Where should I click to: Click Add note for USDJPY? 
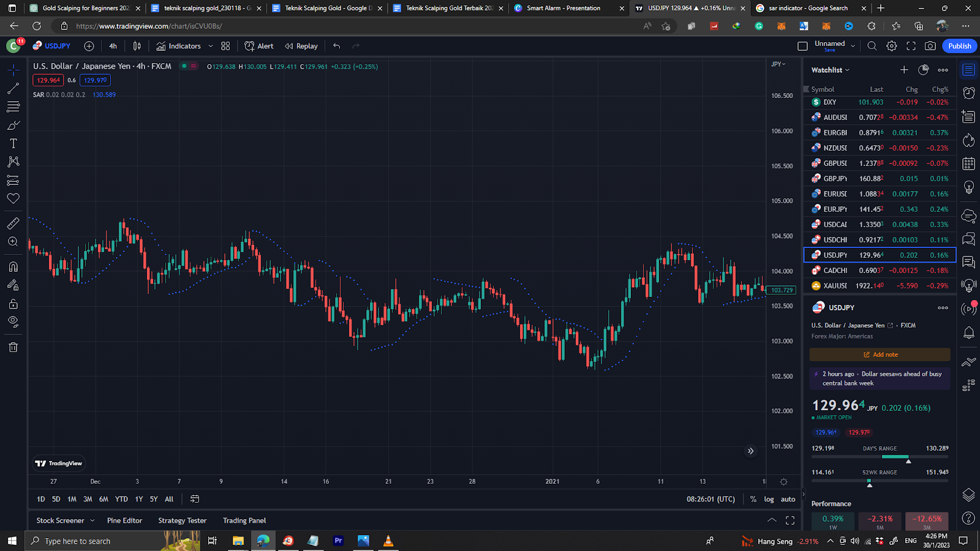pos(880,354)
